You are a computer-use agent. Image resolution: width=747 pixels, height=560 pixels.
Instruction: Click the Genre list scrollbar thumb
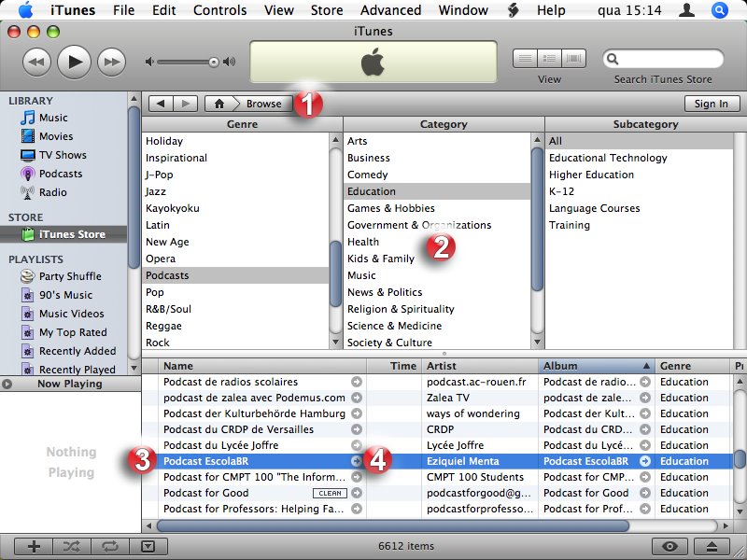tap(336, 273)
